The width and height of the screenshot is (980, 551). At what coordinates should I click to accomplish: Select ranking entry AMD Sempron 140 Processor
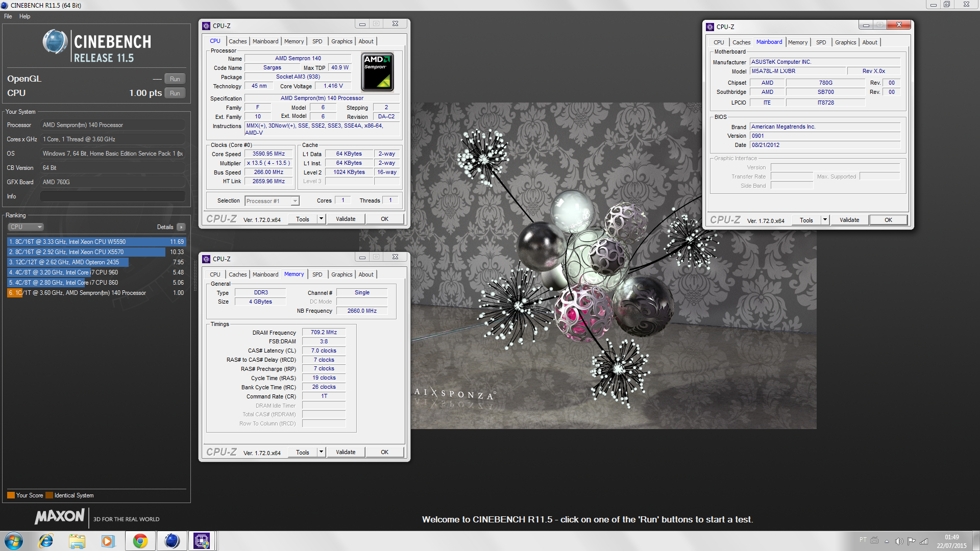[96, 293]
